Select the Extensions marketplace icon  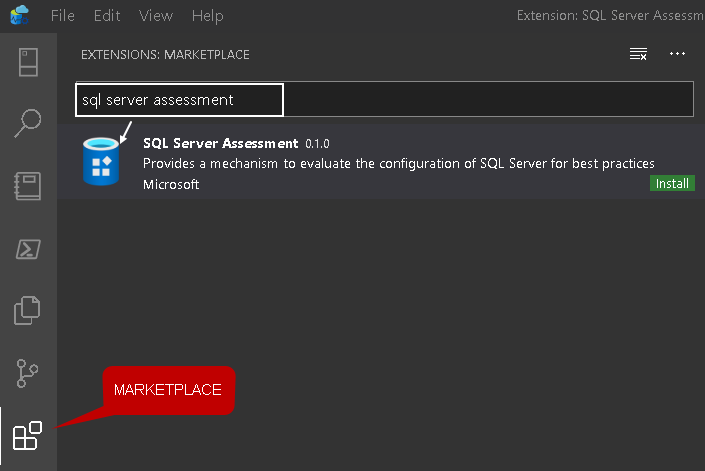pyautogui.click(x=27, y=437)
